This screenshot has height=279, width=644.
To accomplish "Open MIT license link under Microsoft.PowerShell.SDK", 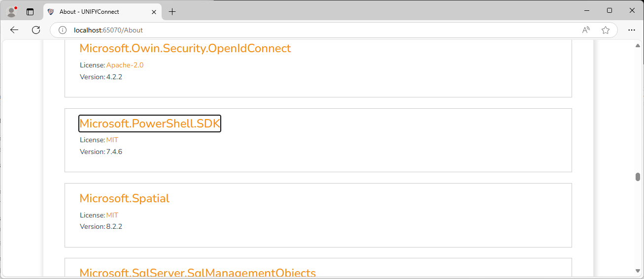I will coord(112,140).
